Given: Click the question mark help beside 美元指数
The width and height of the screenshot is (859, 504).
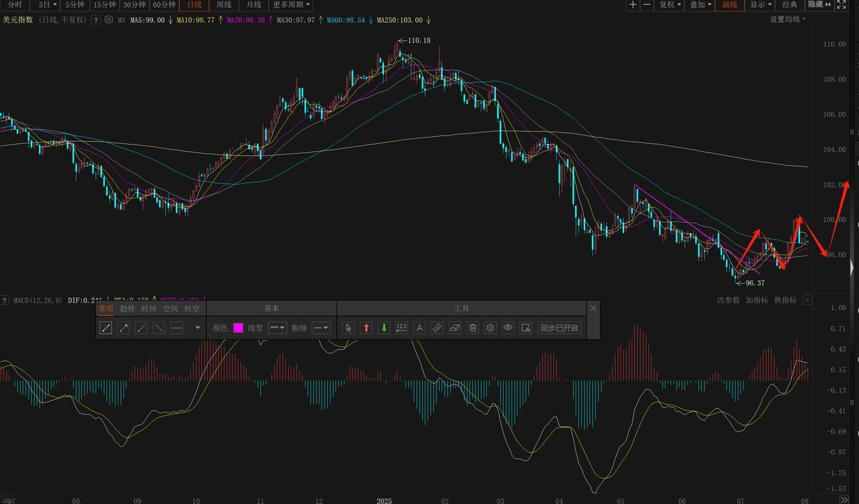Looking at the screenshot, I should click(x=96, y=20).
